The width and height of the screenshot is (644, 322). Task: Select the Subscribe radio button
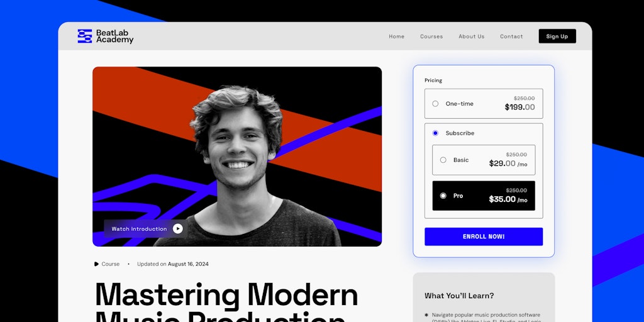[x=435, y=133]
